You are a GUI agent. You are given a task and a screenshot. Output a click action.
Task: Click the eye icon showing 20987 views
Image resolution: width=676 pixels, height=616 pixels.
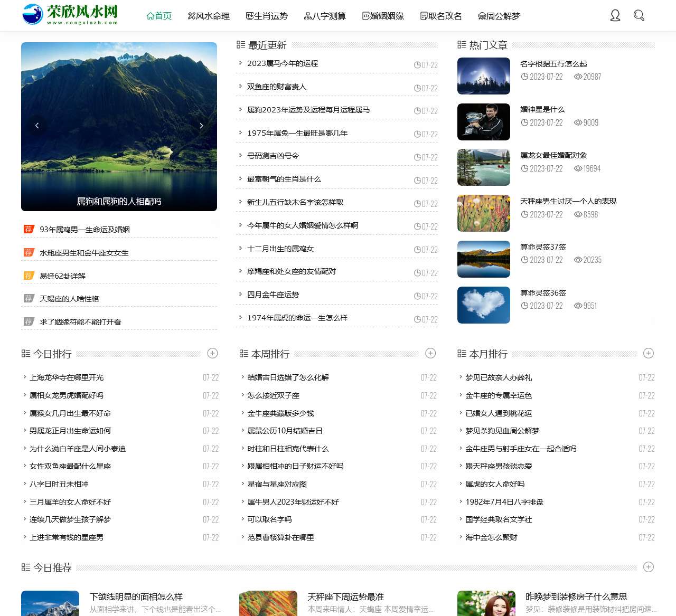click(578, 77)
